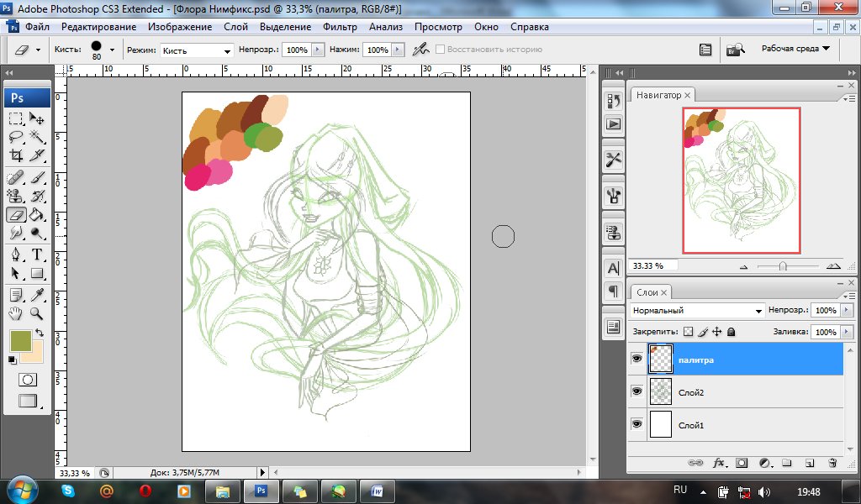Open the Слой menu

(235, 27)
